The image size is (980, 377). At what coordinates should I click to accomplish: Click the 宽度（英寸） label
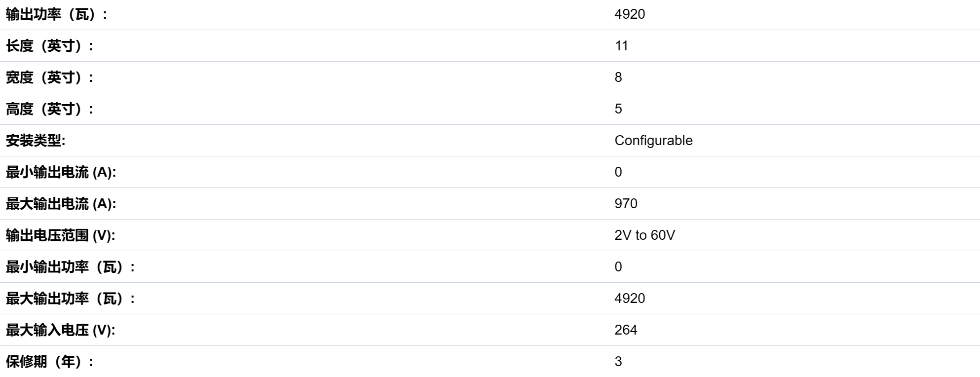(50, 77)
